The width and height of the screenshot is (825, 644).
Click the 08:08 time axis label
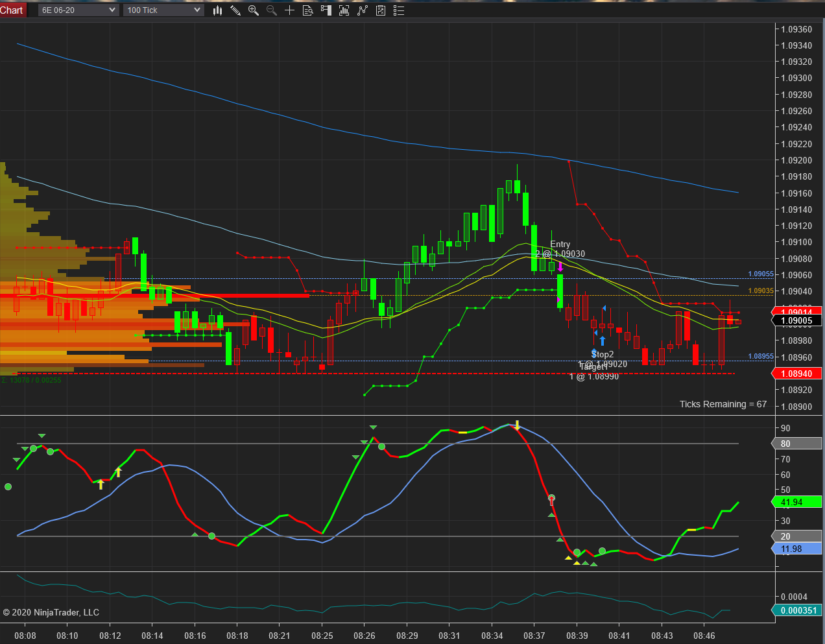[25, 636]
